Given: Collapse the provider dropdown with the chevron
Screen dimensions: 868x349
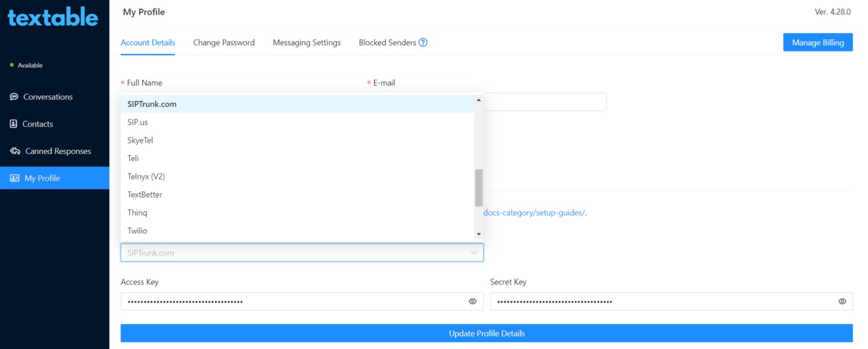Looking at the screenshot, I should point(473,253).
